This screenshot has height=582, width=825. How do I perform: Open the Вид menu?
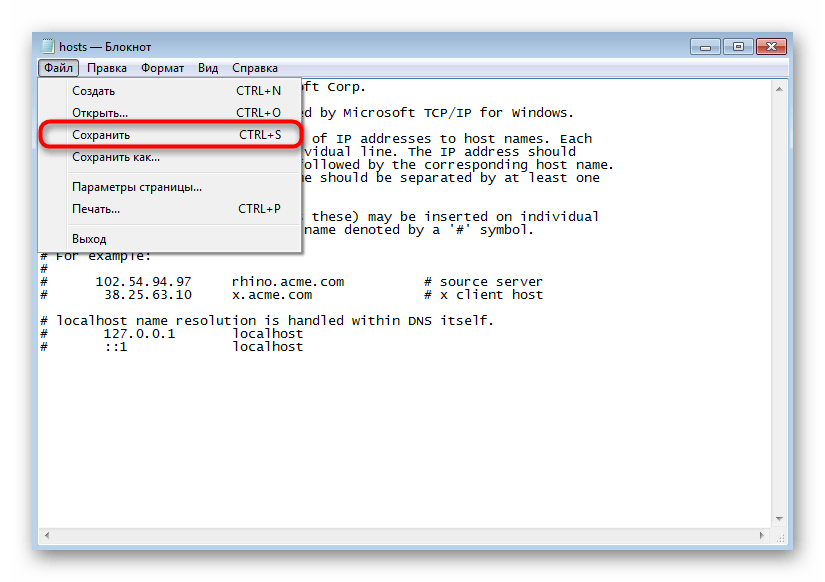208,68
